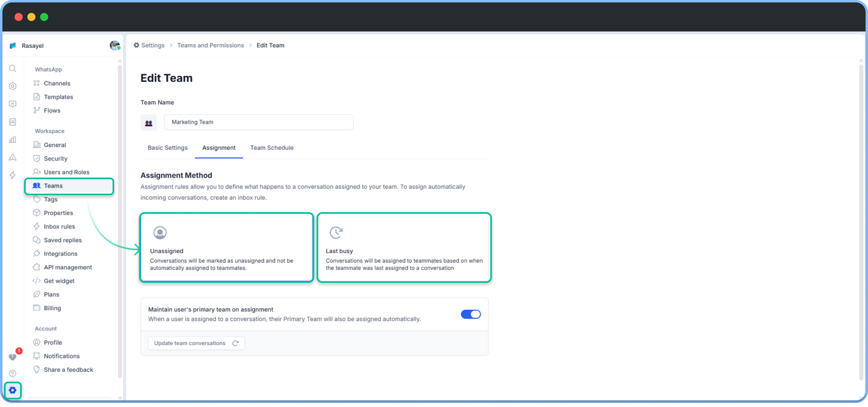Open Integrations settings

coord(60,254)
